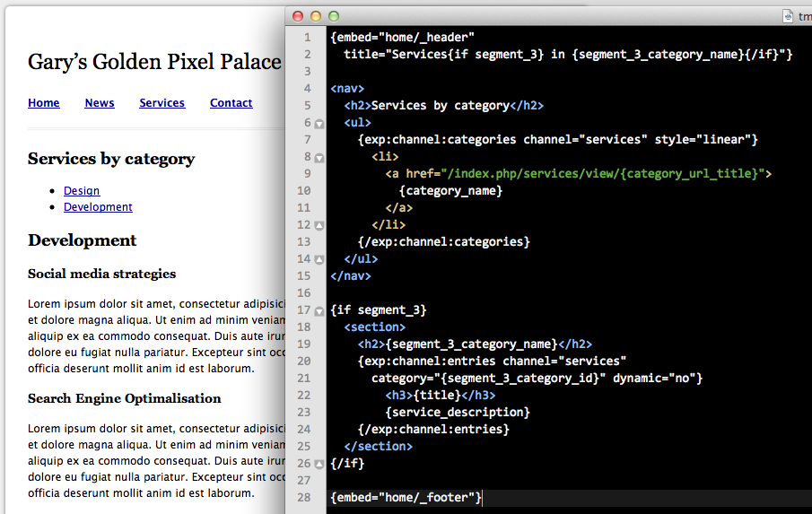Screen dimensions: 812x514
Task: Click the editor window's green zoom button
Action: [334, 16]
